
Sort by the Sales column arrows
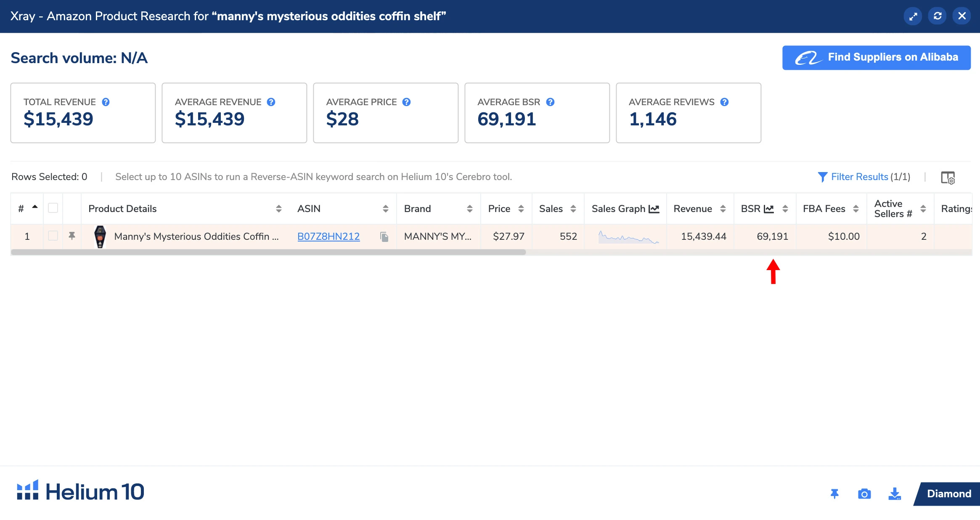tap(573, 209)
